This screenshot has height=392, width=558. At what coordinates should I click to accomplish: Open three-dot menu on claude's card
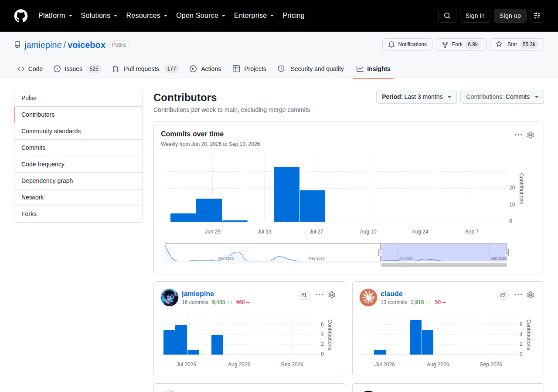click(518, 295)
